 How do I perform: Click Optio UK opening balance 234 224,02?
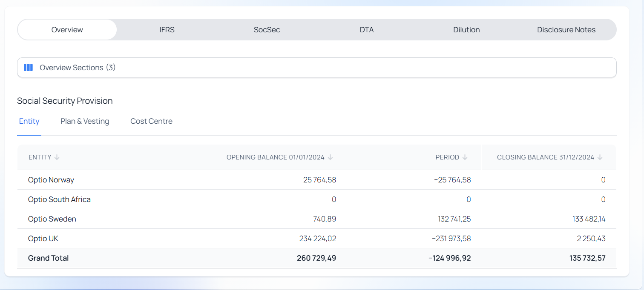point(318,239)
